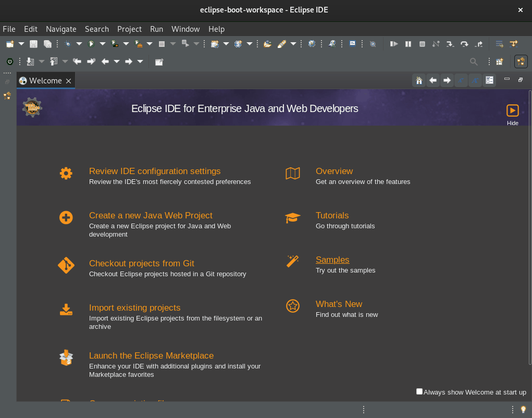Expand the Run launch dropdown arrow

pyautogui.click(x=103, y=44)
